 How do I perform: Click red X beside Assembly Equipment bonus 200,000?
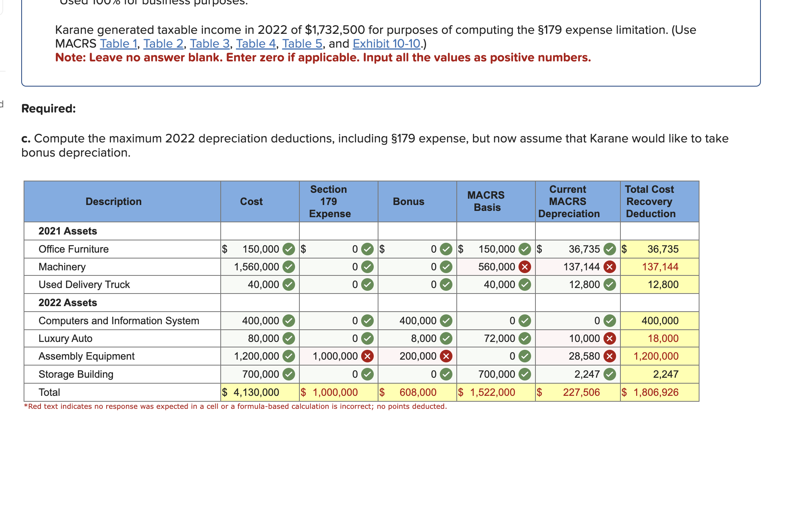coord(446,356)
